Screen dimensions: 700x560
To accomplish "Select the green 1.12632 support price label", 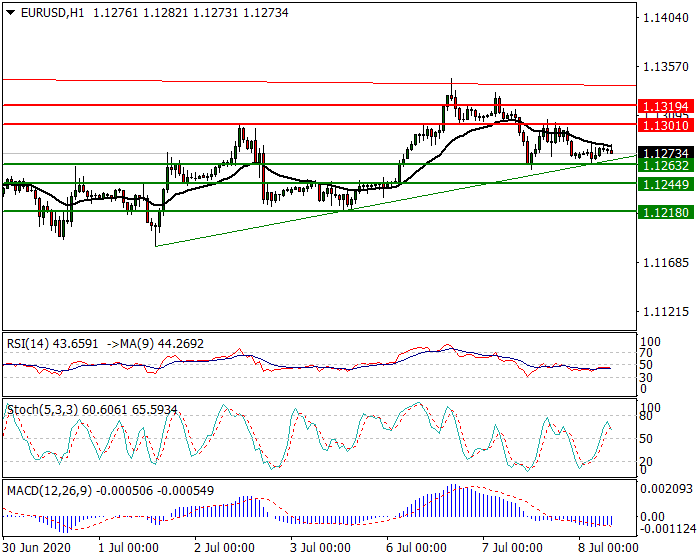I will tap(666, 166).
